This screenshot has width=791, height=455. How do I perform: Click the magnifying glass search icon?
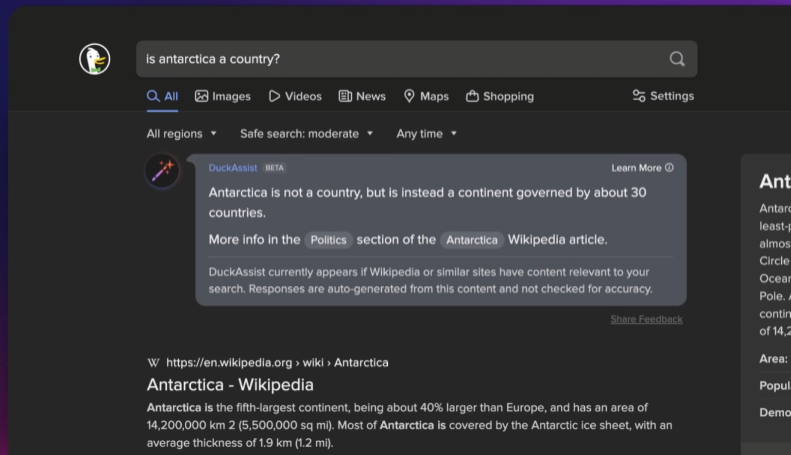coord(677,59)
